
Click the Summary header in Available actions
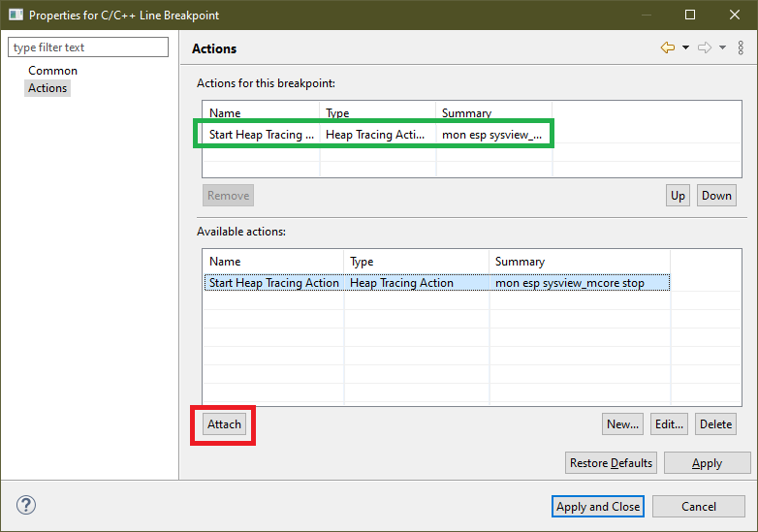pos(520,262)
